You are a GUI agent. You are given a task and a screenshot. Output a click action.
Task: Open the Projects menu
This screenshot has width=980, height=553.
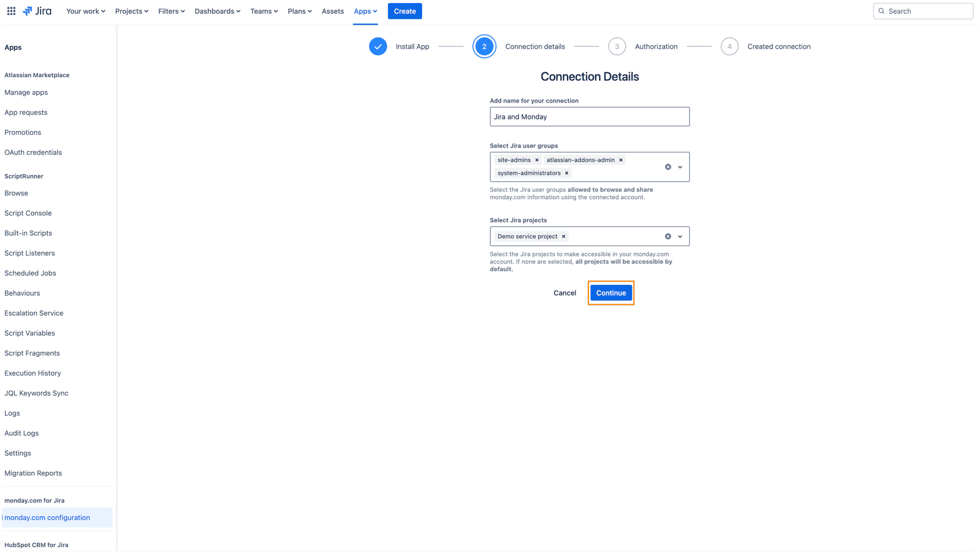(132, 11)
